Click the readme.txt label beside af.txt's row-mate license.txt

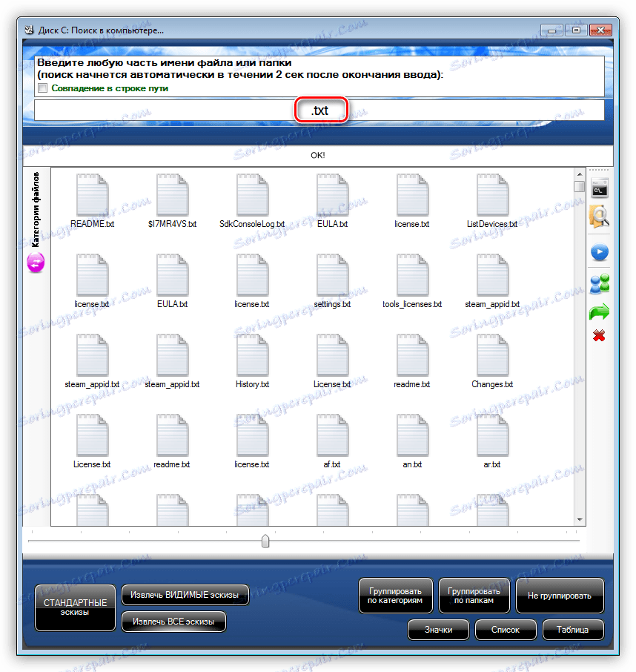tap(172, 464)
